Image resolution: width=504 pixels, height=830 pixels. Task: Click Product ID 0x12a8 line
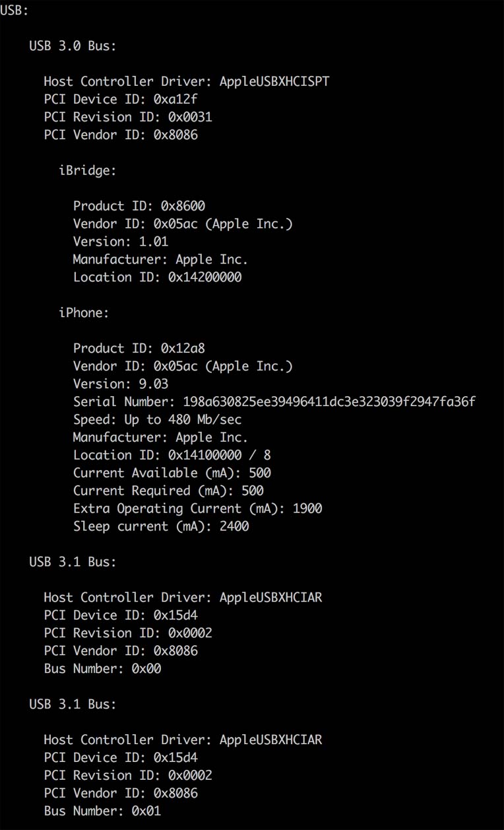pyautogui.click(x=139, y=349)
